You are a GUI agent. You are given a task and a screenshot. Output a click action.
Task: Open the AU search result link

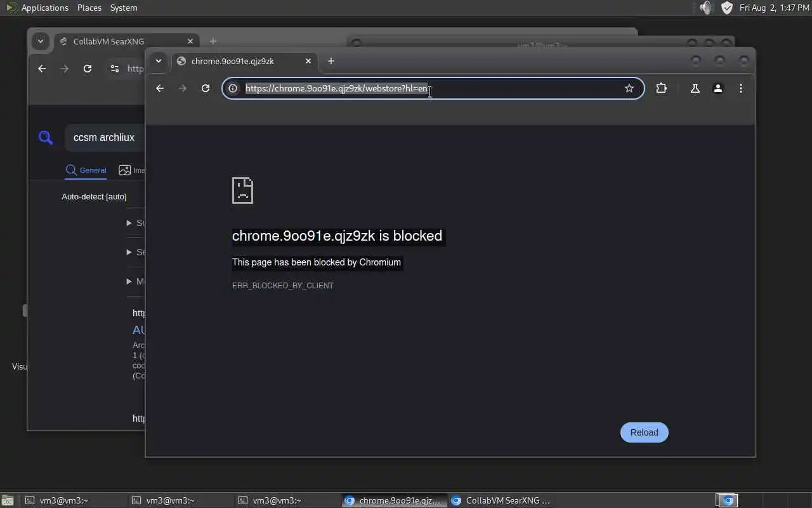pos(138,330)
